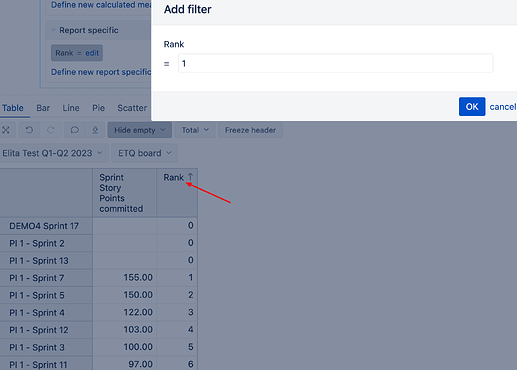Open the ETQ board dropdown
The width and height of the screenshot is (517, 370).
pyautogui.click(x=144, y=153)
